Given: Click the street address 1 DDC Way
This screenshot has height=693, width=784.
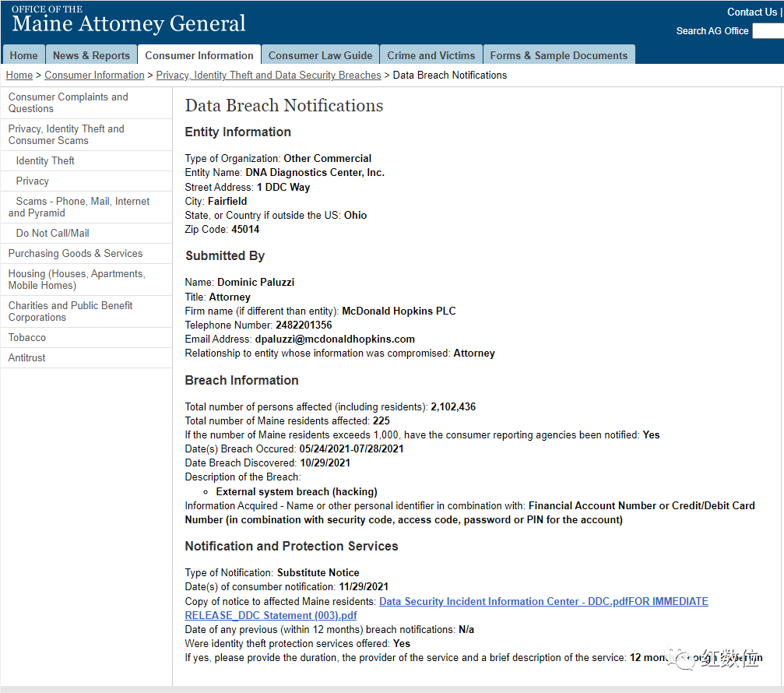Looking at the screenshot, I should tap(283, 188).
